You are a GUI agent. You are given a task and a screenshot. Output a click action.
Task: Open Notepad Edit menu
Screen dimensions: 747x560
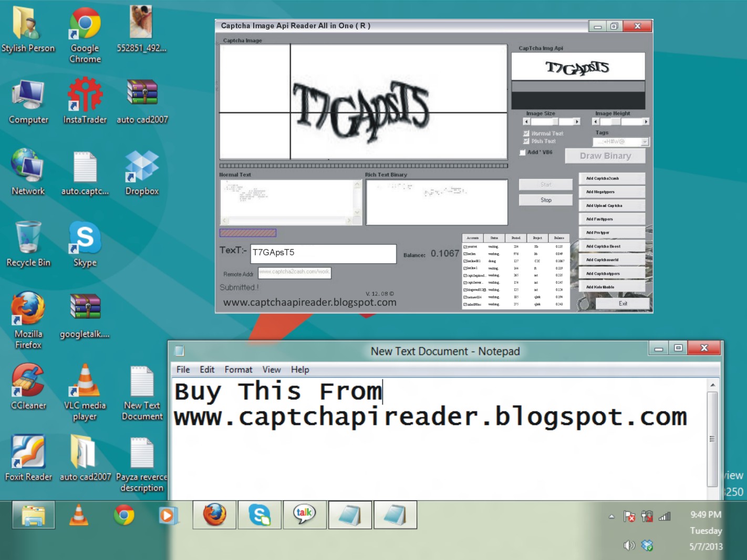[x=207, y=370]
